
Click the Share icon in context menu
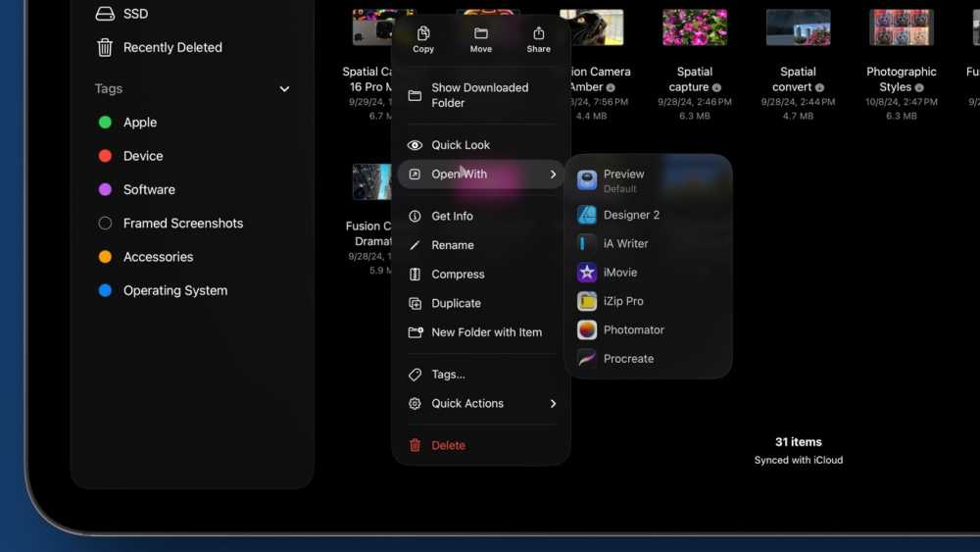tap(539, 33)
